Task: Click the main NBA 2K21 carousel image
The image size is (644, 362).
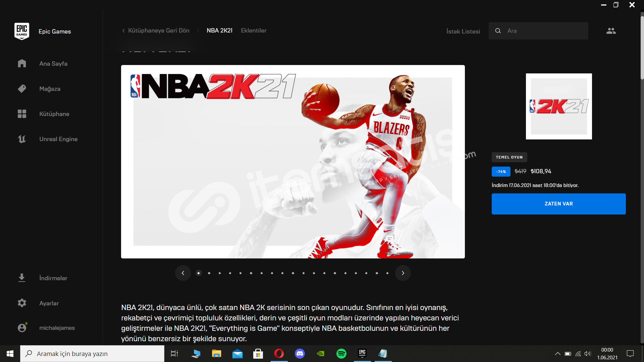Action: [293, 162]
